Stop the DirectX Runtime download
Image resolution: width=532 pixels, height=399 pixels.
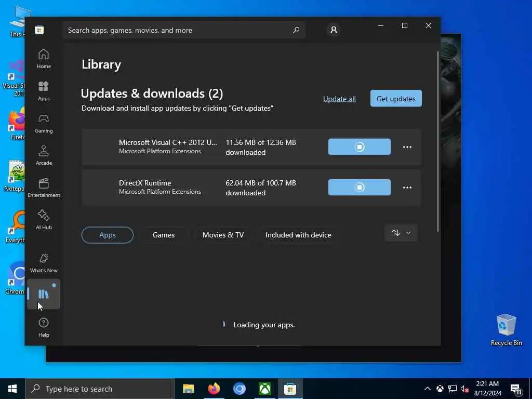tap(360, 187)
